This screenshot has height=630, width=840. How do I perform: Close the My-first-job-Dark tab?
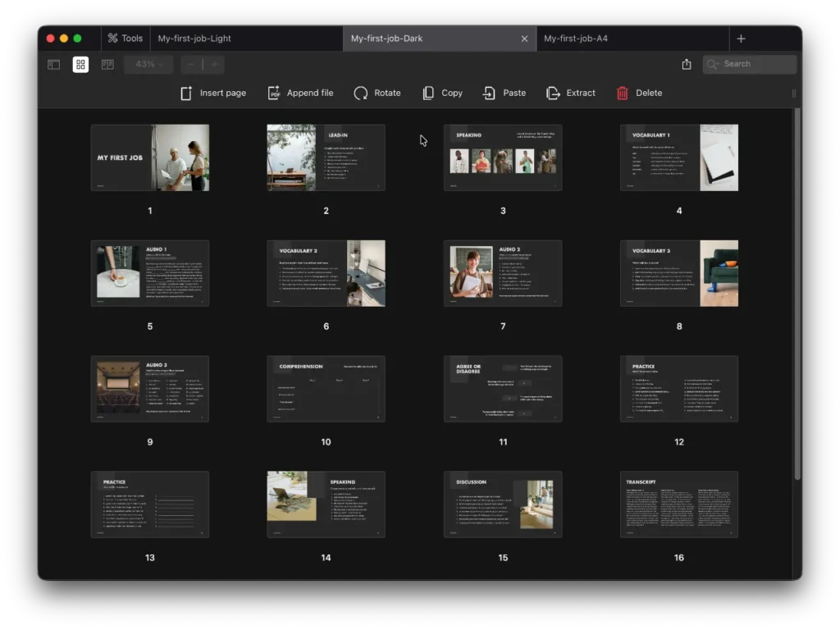click(524, 39)
